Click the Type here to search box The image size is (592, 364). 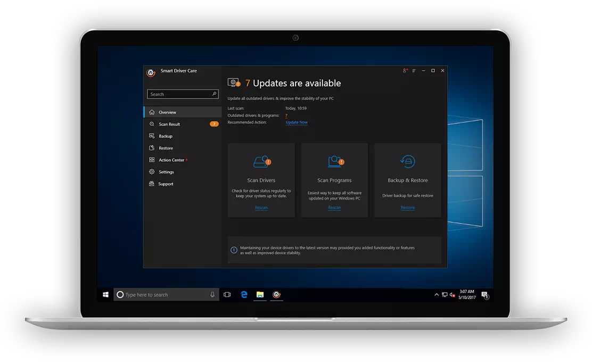pos(166,294)
